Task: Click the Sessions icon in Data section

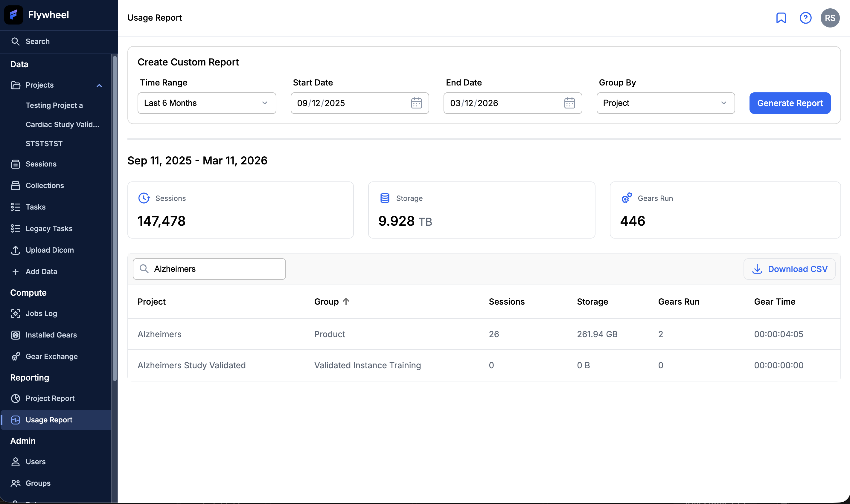Action: point(16,164)
